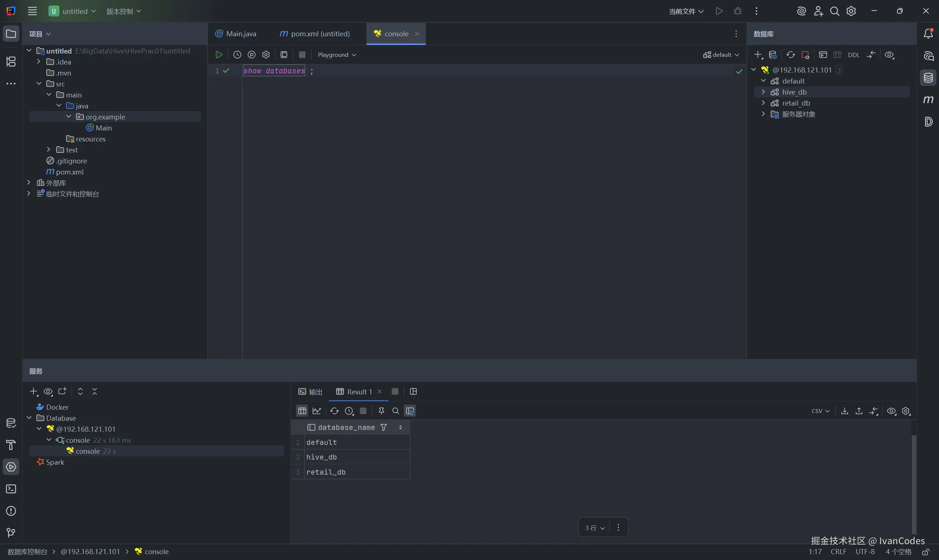This screenshot has width=939, height=560.
Task: Toggle view options eye in database toolbar
Action: (x=889, y=55)
